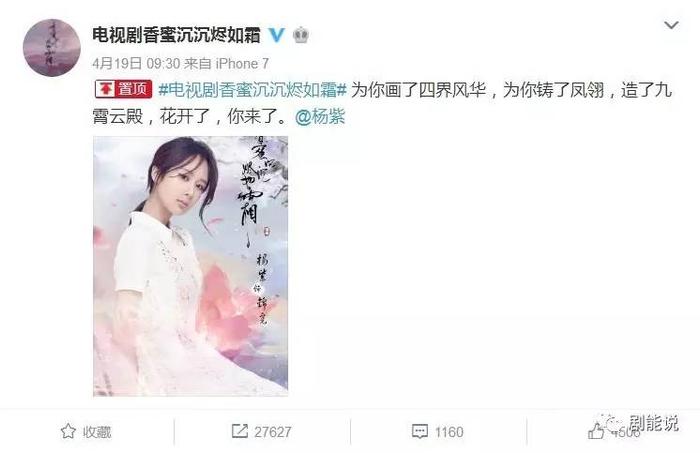Viewport: 700px width, 453px height.
Task: Open reposts count 27627
Action: [273, 432]
